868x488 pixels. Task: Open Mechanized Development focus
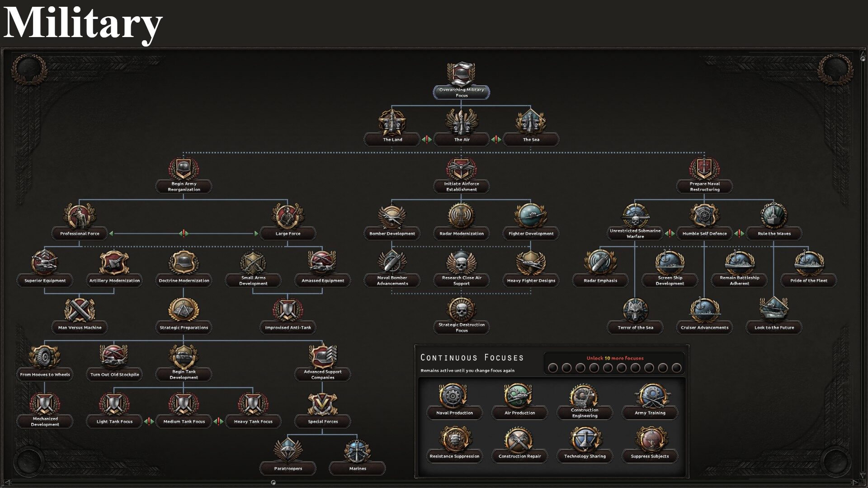click(x=45, y=410)
